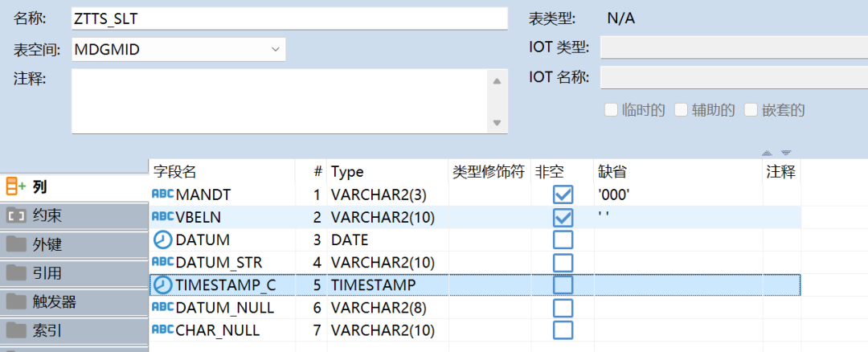The height and width of the screenshot is (352, 868).
Task: Click the ABC icon beside DATUM_STR
Action: click(x=162, y=262)
